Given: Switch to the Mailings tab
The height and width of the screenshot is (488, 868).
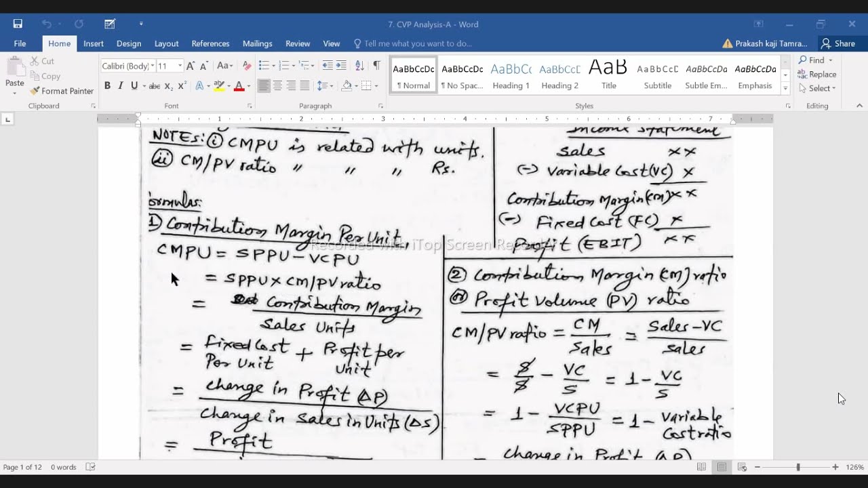Looking at the screenshot, I should tap(258, 43).
